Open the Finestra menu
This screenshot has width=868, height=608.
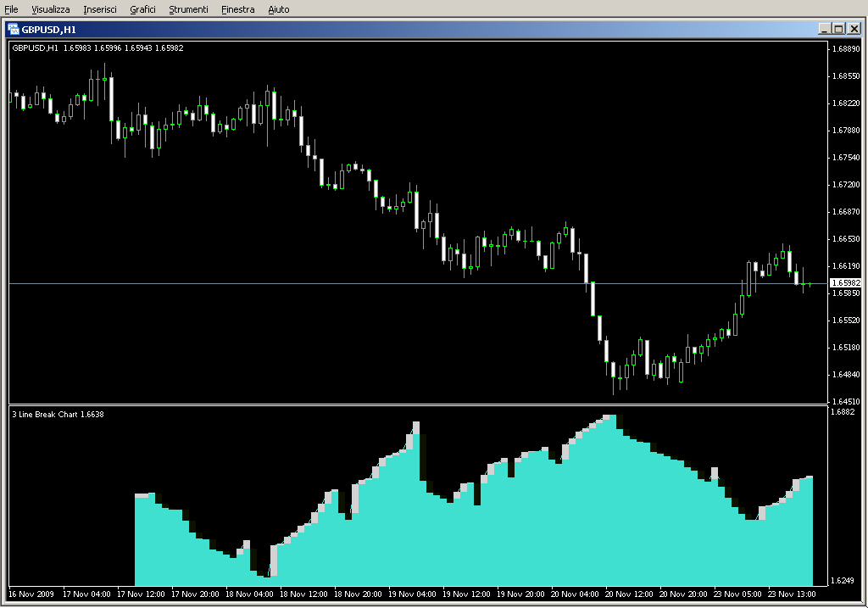(237, 9)
